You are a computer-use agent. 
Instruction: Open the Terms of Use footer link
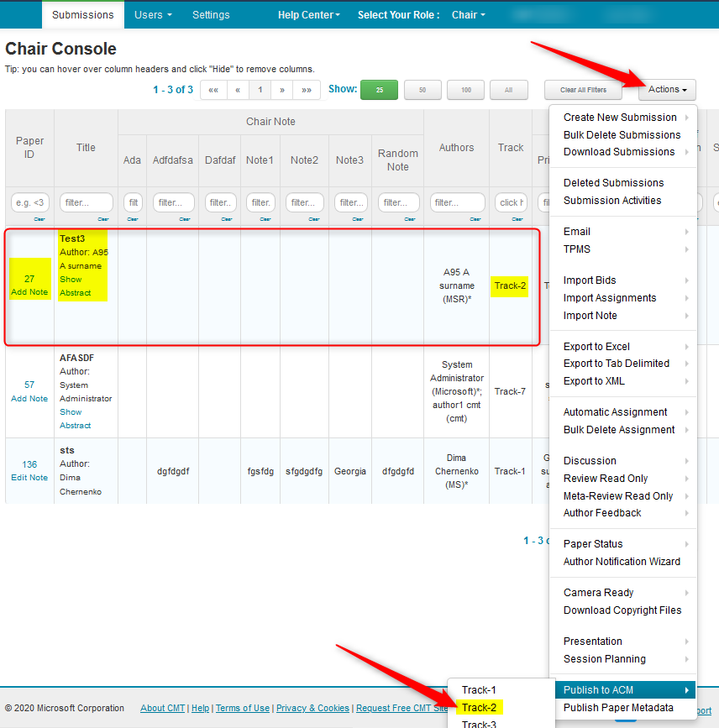pos(243,708)
